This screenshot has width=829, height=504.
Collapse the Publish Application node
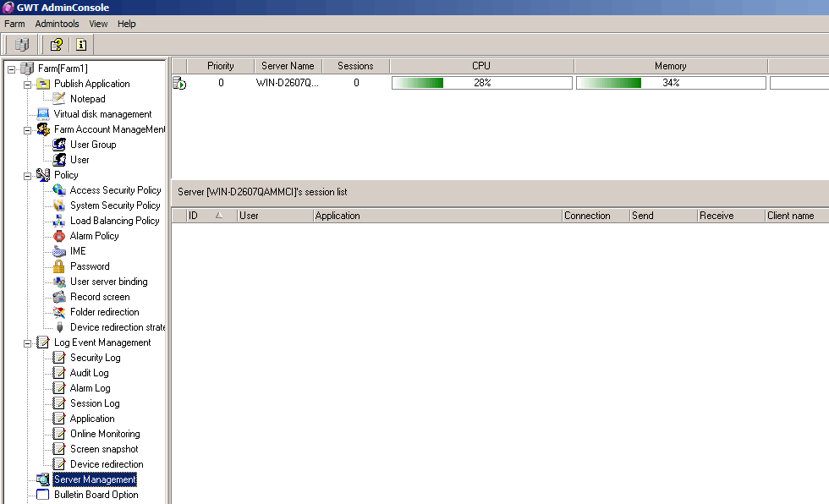coord(27,84)
